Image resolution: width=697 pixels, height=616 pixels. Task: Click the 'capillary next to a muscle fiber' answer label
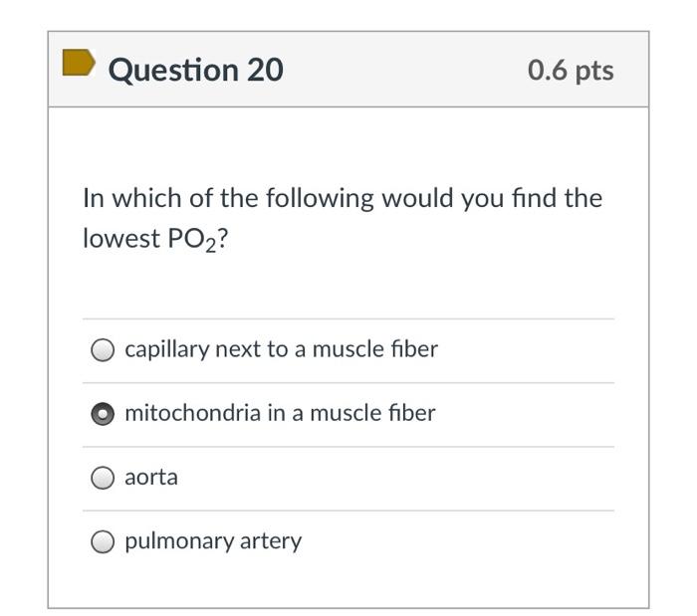(x=281, y=349)
